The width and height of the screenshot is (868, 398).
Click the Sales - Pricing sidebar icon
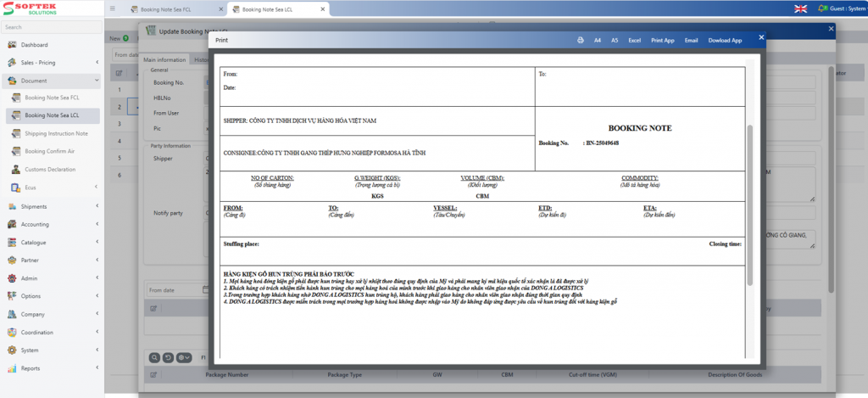(x=12, y=63)
